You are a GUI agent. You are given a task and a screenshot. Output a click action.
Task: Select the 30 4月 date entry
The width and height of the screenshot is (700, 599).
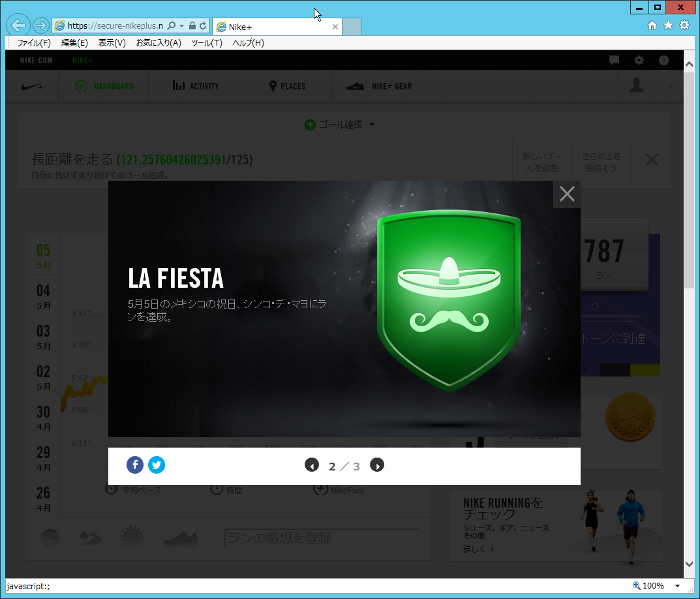pyautogui.click(x=43, y=418)
